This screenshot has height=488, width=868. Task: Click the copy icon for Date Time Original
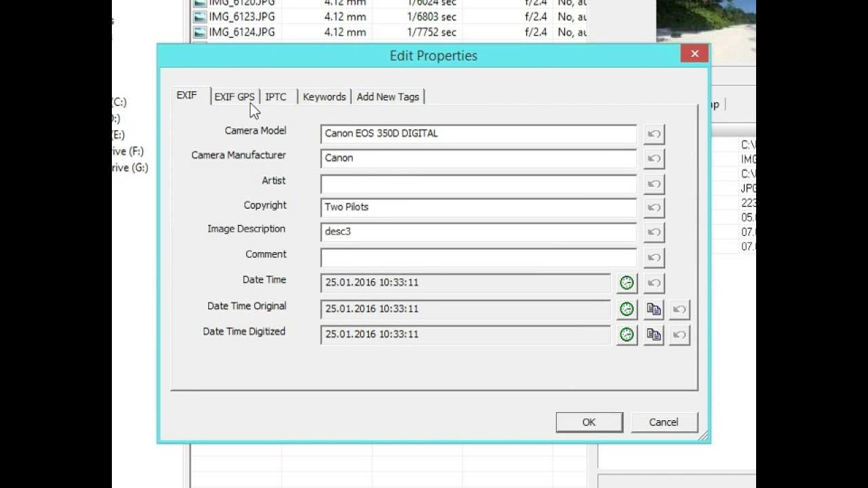click(x=654, y=310)
